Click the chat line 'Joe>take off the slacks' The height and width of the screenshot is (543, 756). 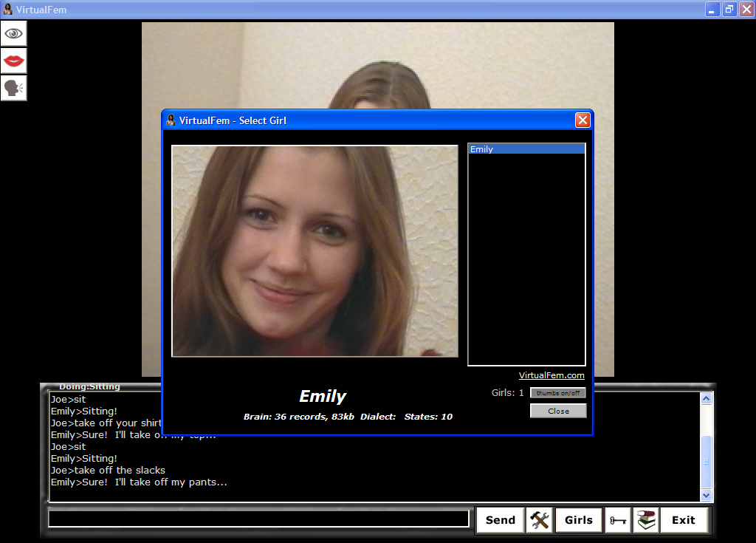(108, 470)
